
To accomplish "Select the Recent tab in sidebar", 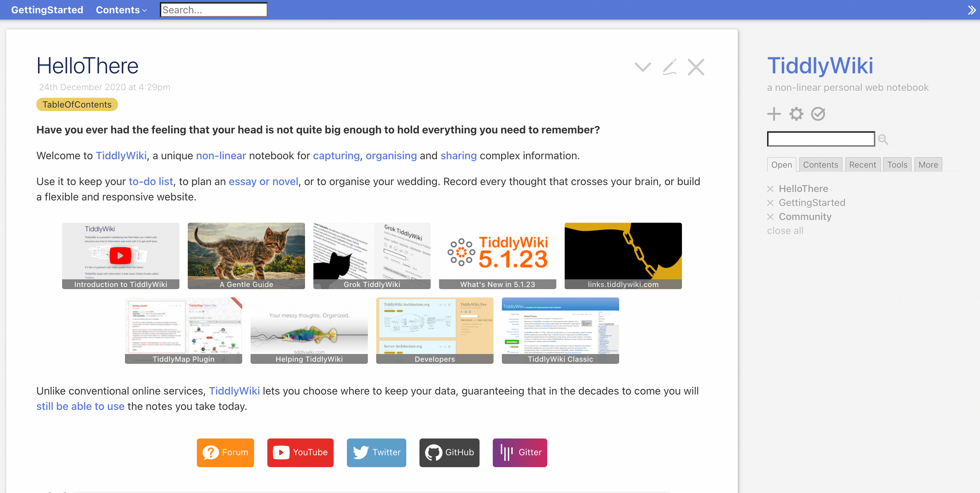I will (x=862, y=165).
